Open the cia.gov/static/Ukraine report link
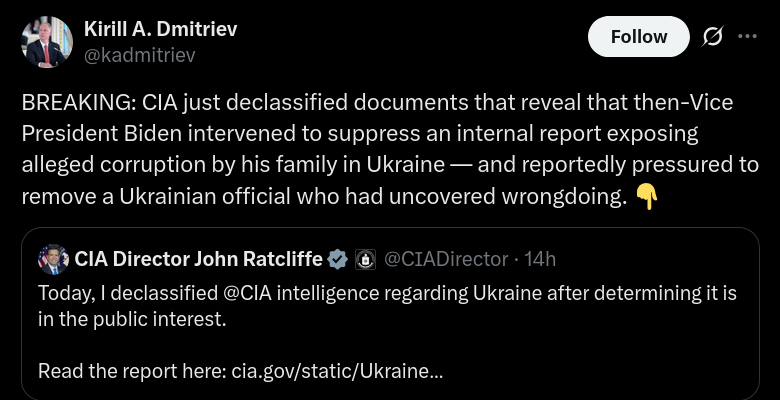 [337, 371]
